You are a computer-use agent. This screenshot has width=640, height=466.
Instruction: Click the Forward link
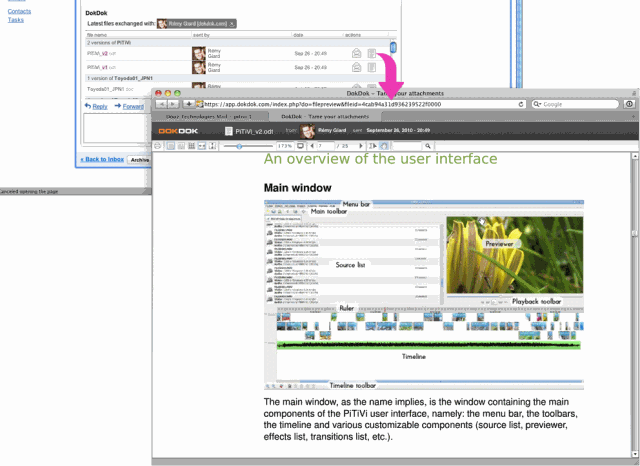(132, 106)
